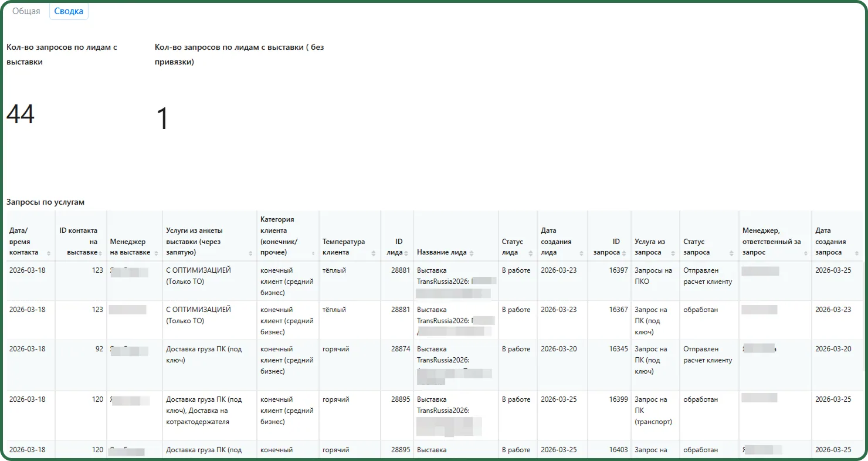Select Отправлен расчет клиенту in request 16345 row
This screenshot has height=461, width=868.
(x=709, y=365)
